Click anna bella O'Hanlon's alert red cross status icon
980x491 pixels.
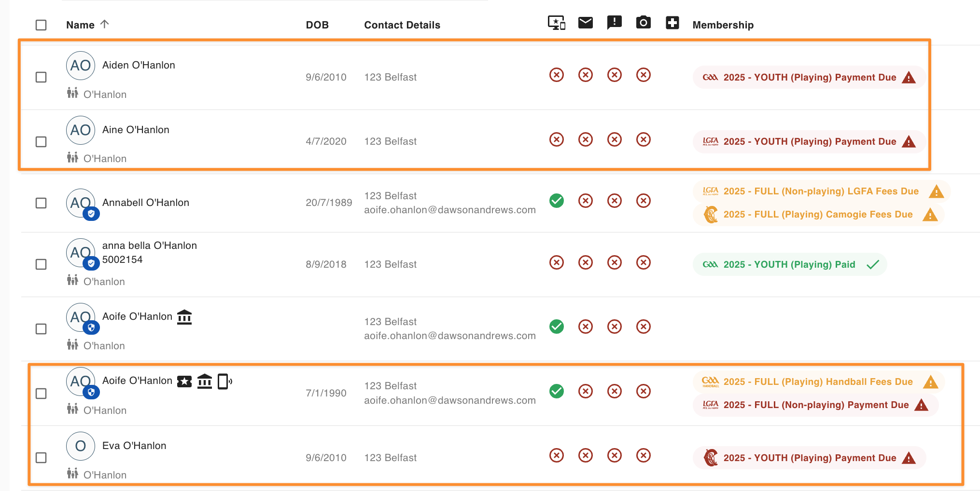click(x=615, y=262)
